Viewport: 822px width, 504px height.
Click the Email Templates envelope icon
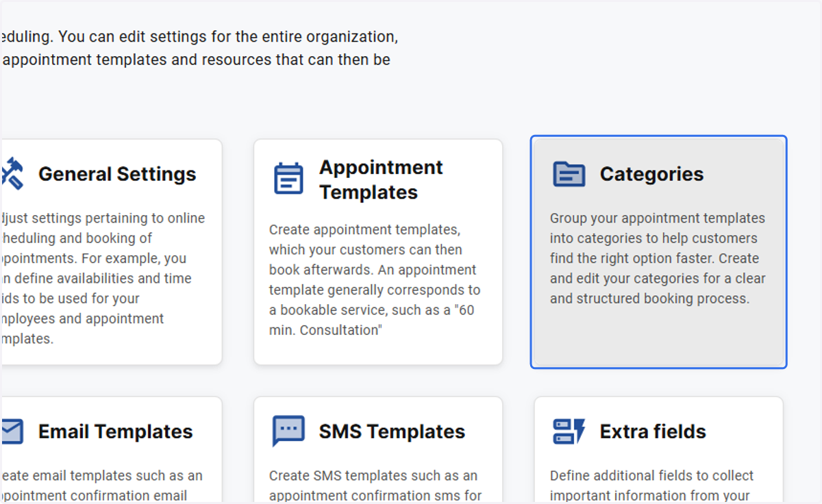(x=12, y=431)
